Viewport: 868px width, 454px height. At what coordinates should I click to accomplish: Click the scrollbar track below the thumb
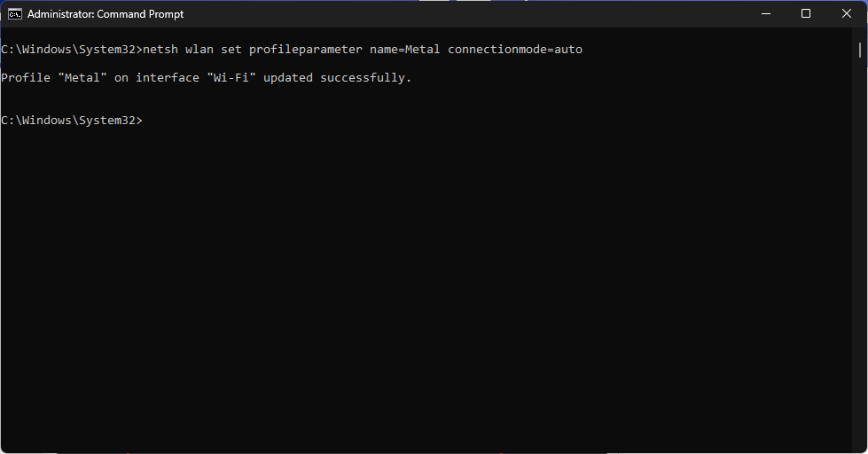tap(860, 249)
